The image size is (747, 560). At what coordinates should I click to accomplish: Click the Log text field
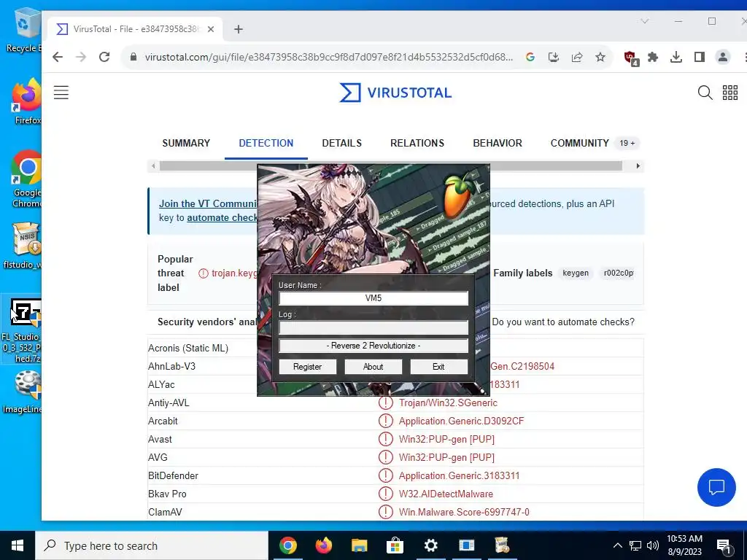373,327
